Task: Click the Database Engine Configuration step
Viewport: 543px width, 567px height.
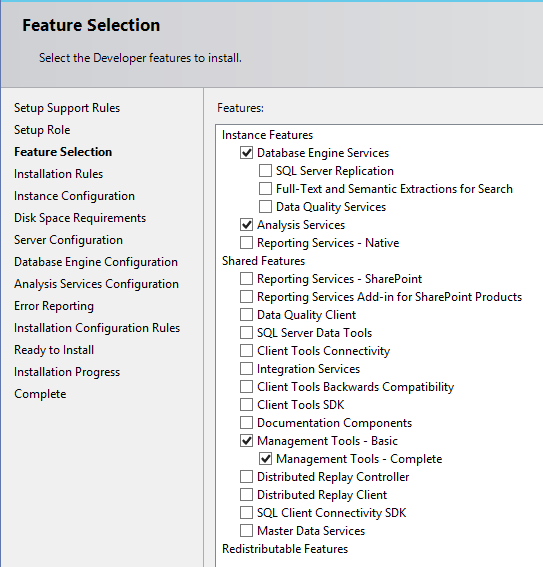Action: coord(96,262)
